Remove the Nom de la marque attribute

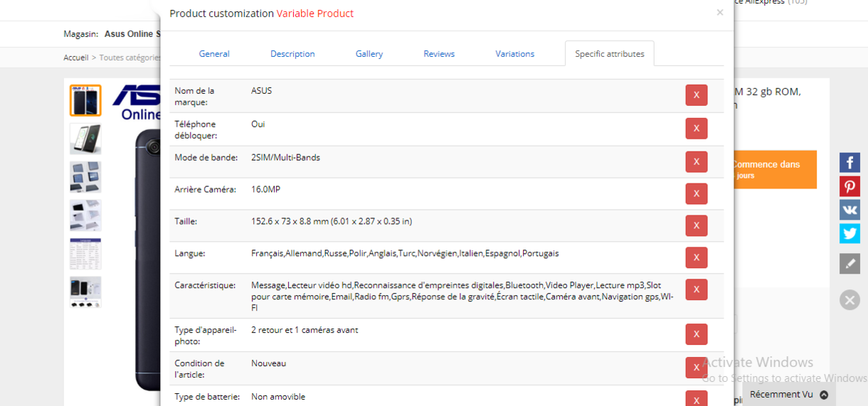tap(696, 95)
